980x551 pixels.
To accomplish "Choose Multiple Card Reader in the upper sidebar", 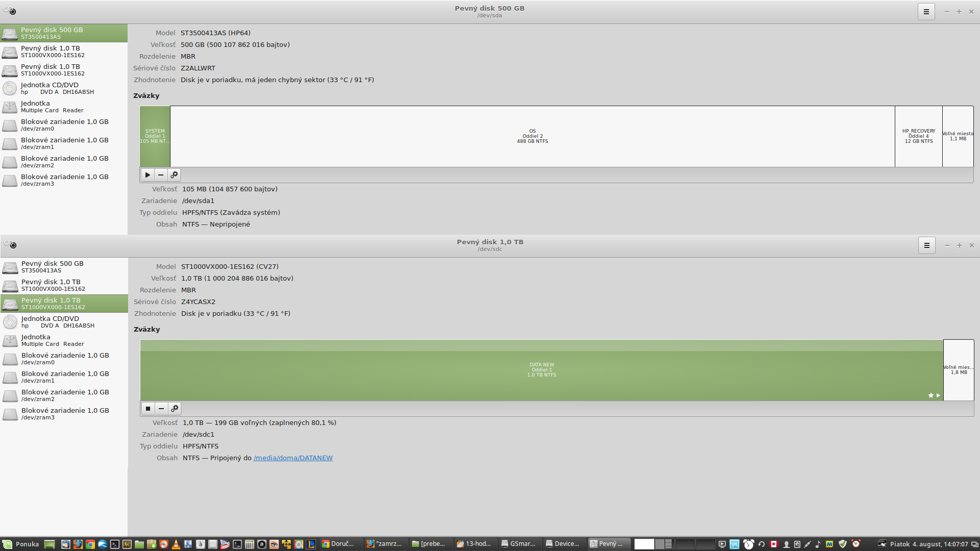I will point(51,107).
